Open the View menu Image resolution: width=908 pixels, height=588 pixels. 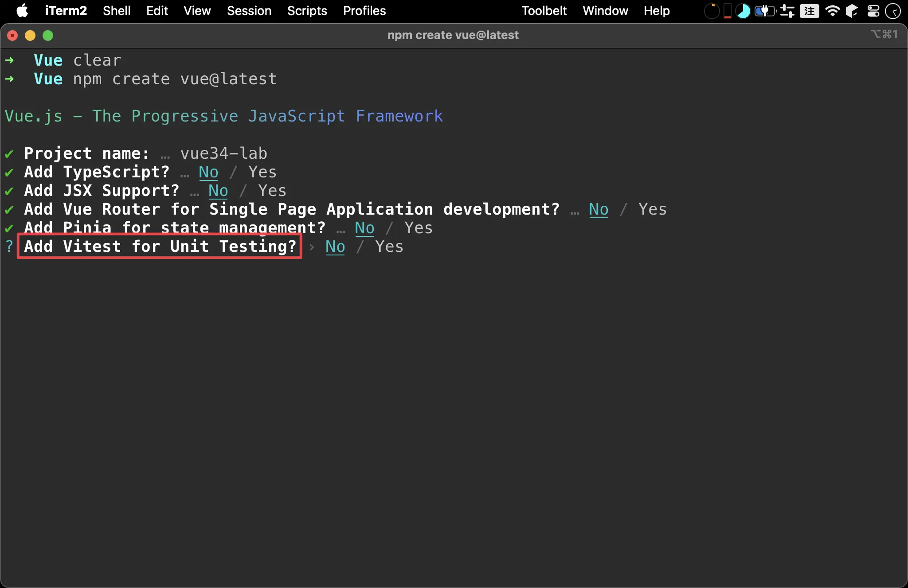197,11
